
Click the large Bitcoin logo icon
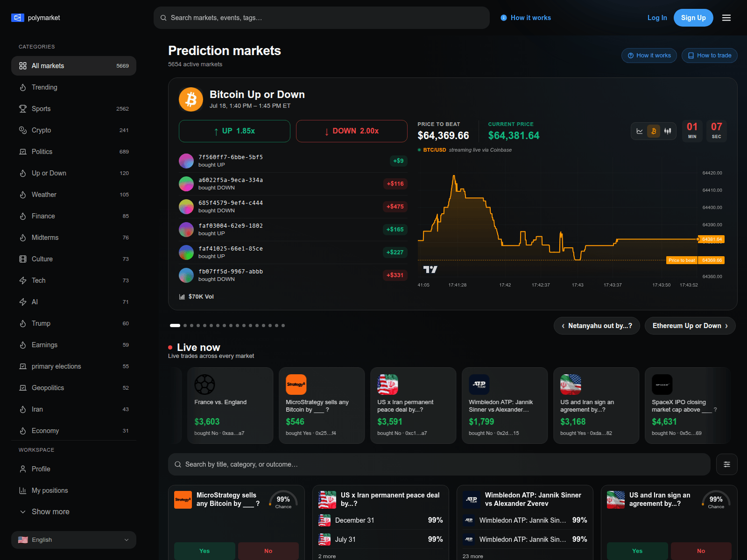[191, 99]
